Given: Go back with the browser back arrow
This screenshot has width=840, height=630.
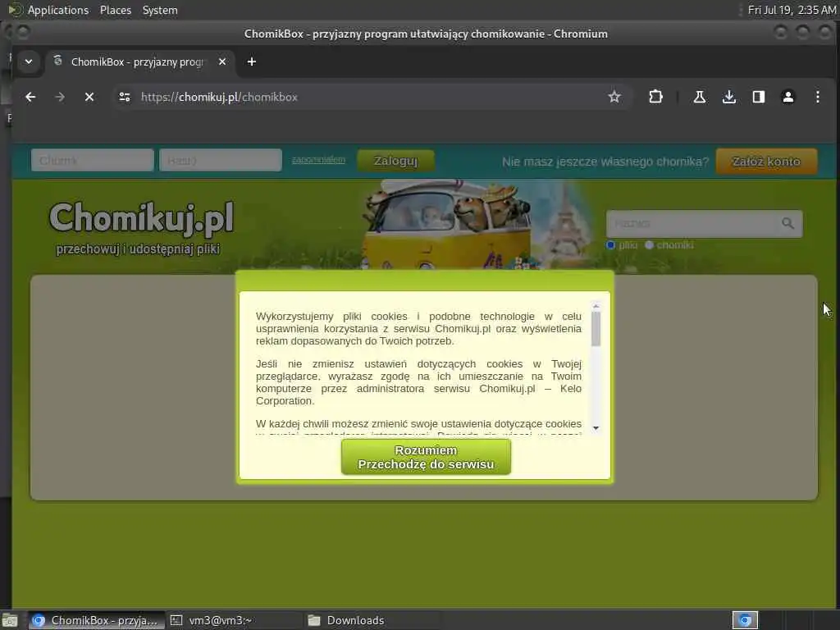Looking at the screenshot, I should point(30,97).
